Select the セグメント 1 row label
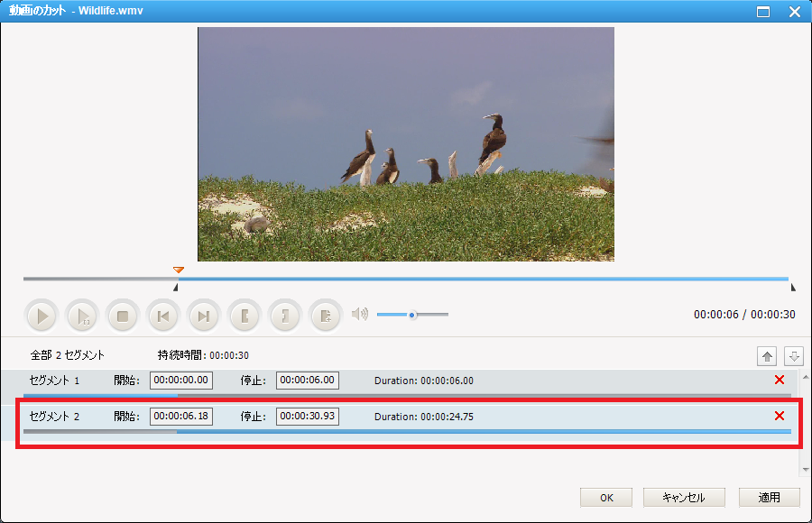The image size is (812, 523). click(54, 381)
